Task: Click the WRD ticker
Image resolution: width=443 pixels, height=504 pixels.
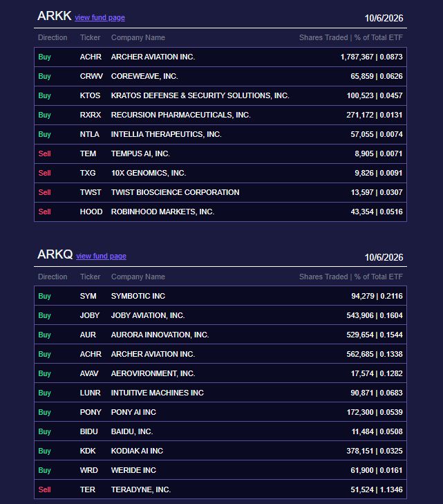Action: point(88,470)
